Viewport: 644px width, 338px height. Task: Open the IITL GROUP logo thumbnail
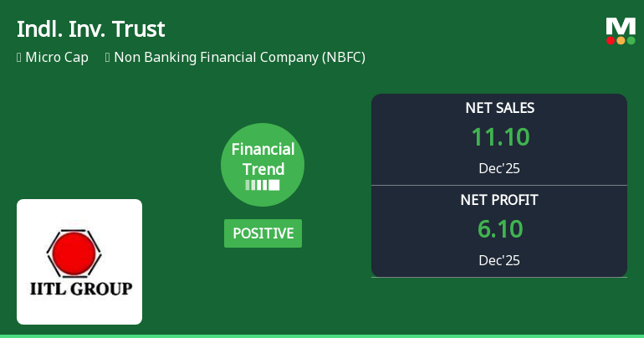pyautogui.click(x=79, y=262)
